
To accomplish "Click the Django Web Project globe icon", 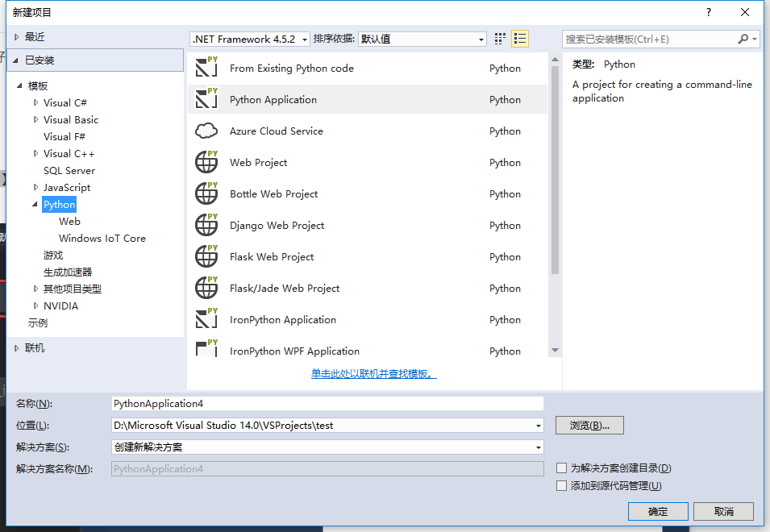I will click(x=206, y=226).
